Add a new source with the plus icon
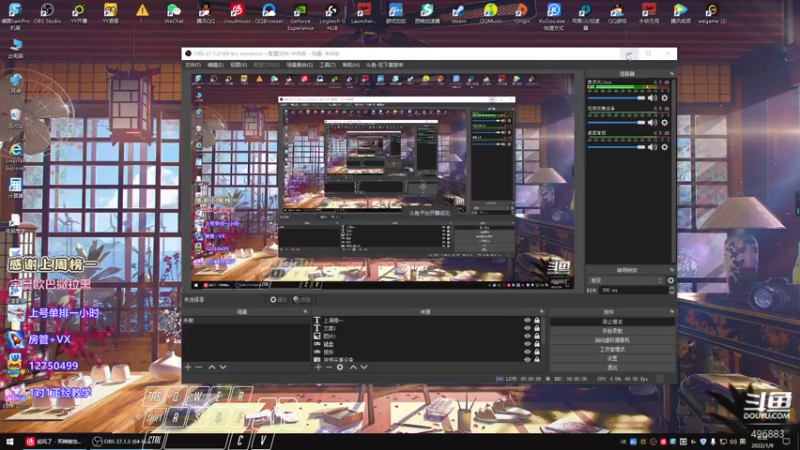This screenshot has width=800, height=450. pos(318,367)
